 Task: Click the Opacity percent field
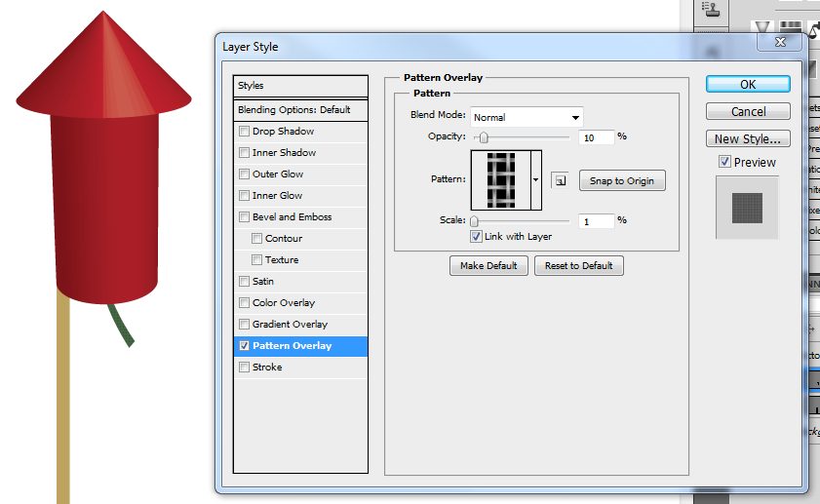[x=596, y=137]
